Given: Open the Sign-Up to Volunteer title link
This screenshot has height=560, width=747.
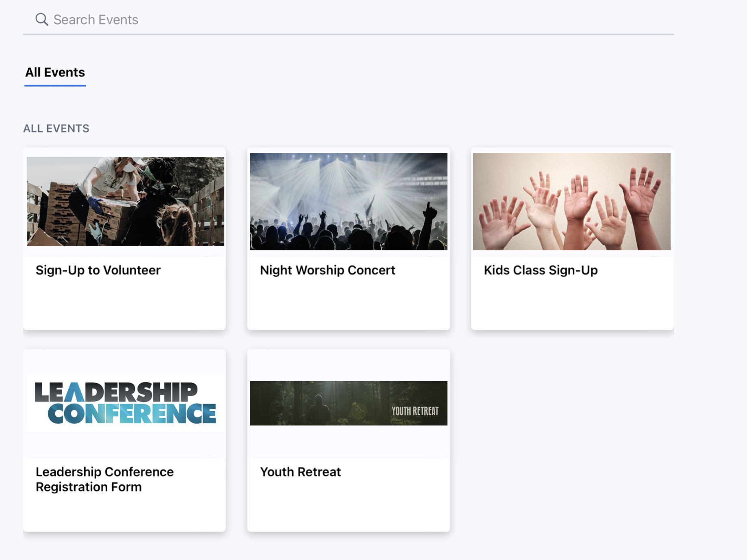Looking at the screenshot, I should point(98,270).
